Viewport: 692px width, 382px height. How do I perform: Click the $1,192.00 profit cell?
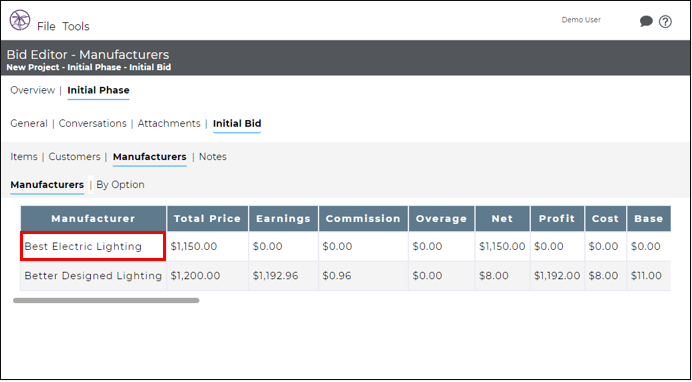(557, 276)
